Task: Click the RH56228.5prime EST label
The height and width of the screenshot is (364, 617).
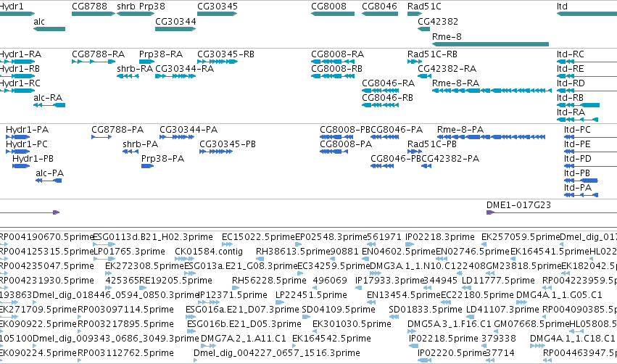Action: (x=269, y=281)
